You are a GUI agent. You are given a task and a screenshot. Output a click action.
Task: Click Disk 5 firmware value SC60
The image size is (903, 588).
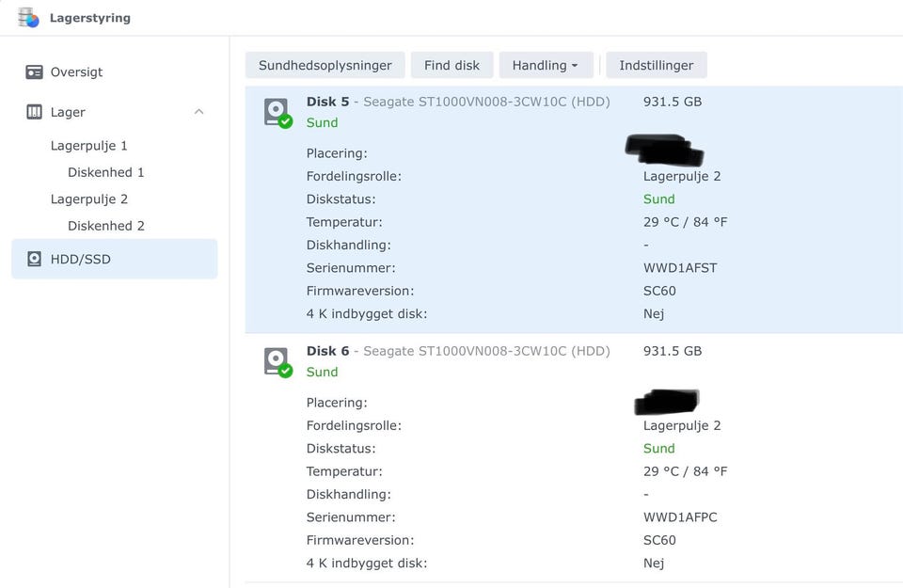click(659, 292)
